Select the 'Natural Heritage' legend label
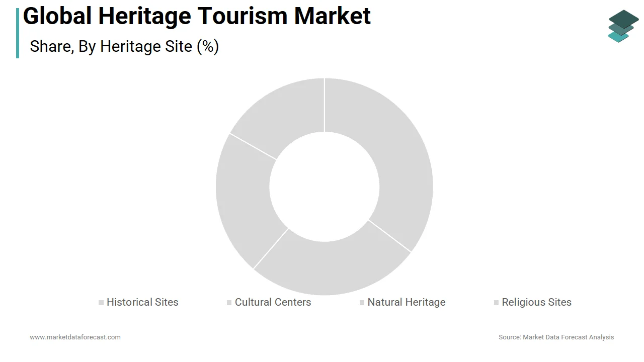Viewport: 644px width, 362px height. [407, 302]
